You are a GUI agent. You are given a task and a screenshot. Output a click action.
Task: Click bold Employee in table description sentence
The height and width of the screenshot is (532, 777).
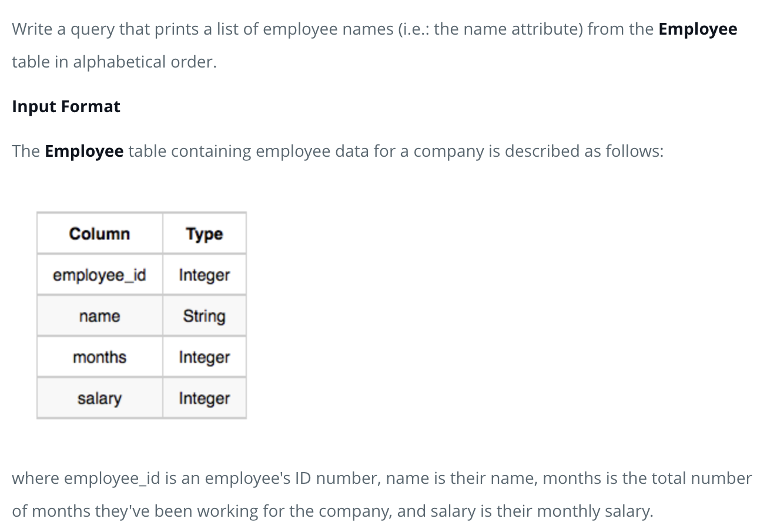coord(84,151)
